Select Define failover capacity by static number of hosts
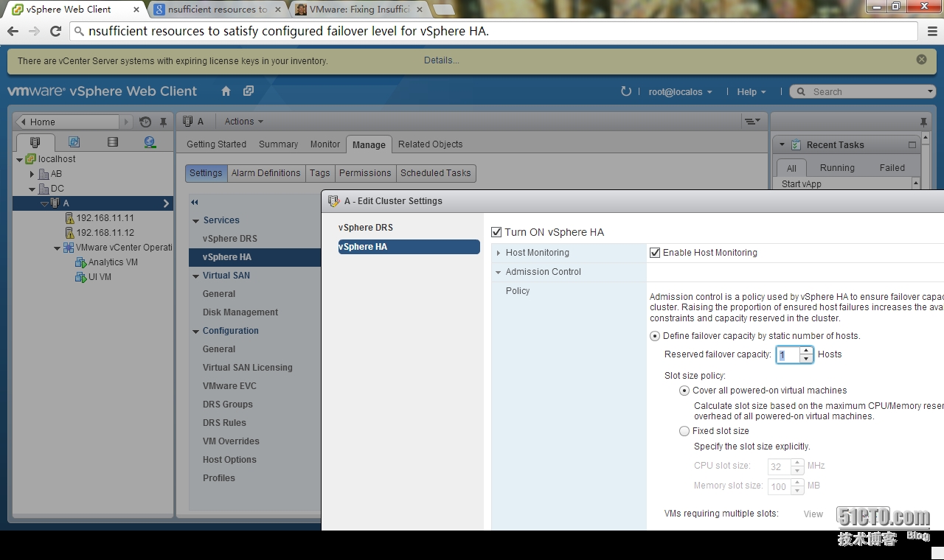 point(655,336)
